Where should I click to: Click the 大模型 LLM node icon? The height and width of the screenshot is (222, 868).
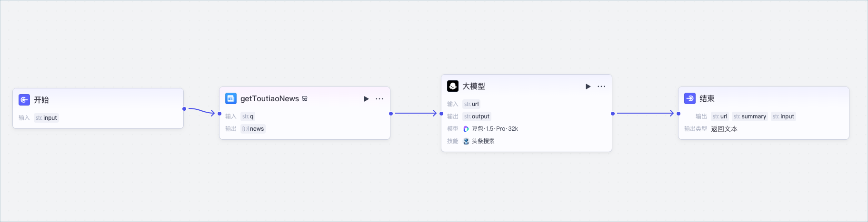pos(453,86)
